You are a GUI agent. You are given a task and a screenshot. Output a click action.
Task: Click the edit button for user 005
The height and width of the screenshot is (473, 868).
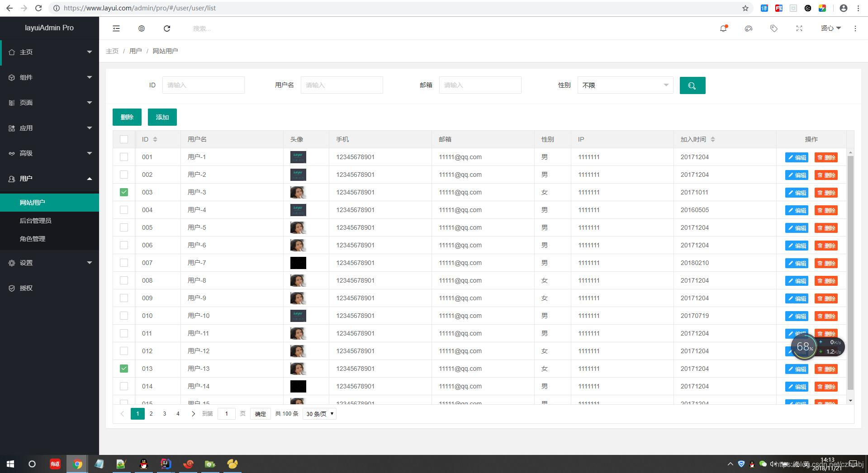pos(797,228)
